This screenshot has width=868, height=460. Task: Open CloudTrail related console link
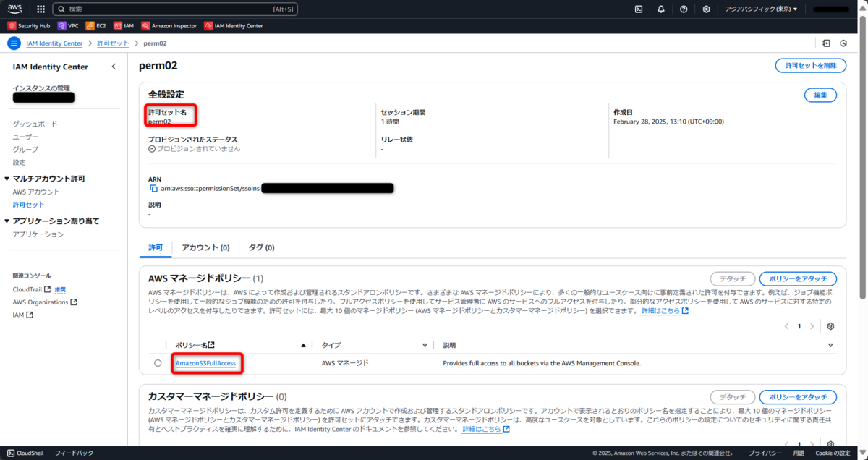[31, 289]
